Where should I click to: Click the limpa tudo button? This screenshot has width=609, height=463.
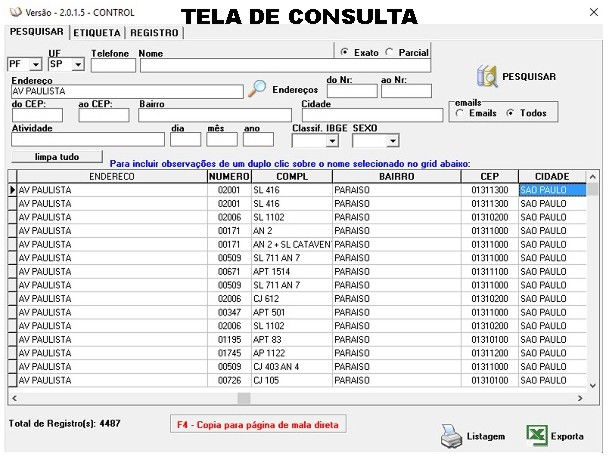click(57, 157)
